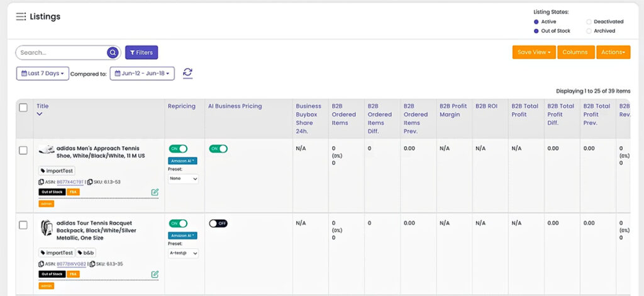
Task: Click the importTest tag on tennis shoe
Action: [57, 171]
